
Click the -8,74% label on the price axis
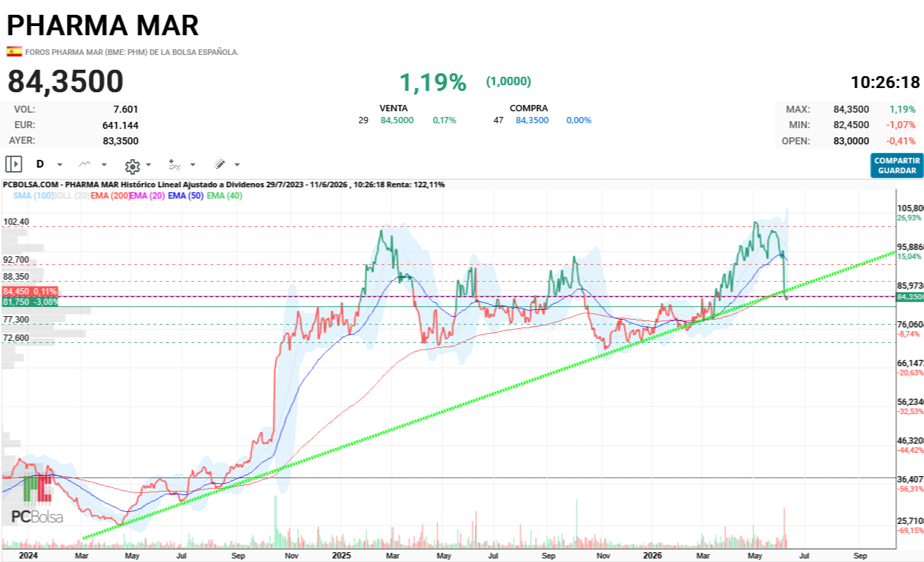point(909,334)
